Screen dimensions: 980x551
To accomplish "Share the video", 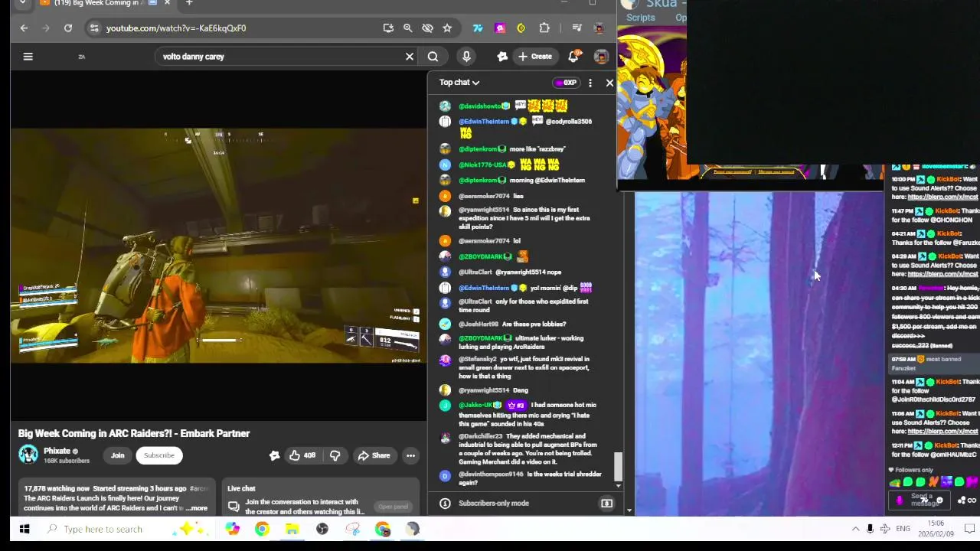I will click(374, 455).
